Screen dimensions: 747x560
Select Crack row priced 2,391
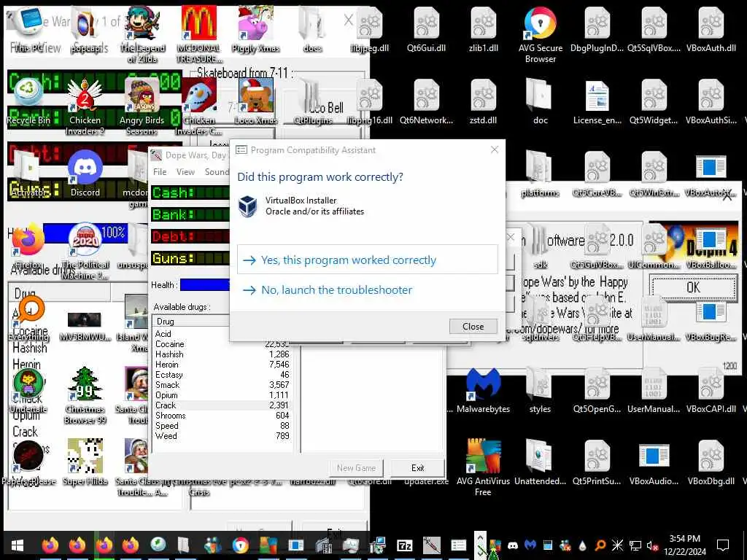pyautogui.click(x=222, y=405)
